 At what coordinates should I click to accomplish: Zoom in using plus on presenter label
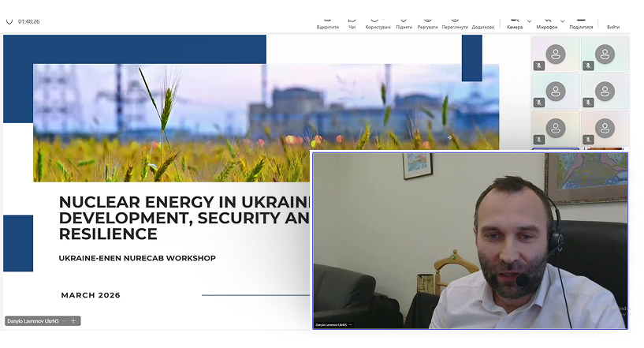point(73,321)
